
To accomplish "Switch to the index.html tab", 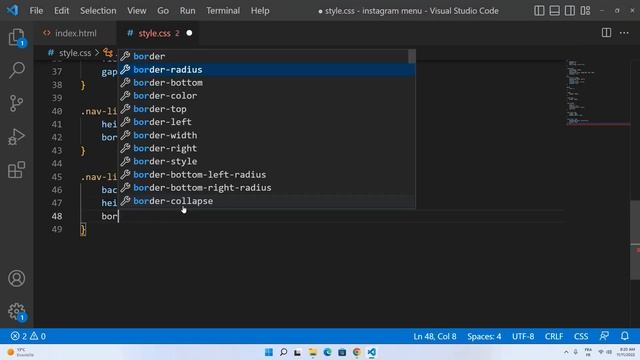I will 76,33.
